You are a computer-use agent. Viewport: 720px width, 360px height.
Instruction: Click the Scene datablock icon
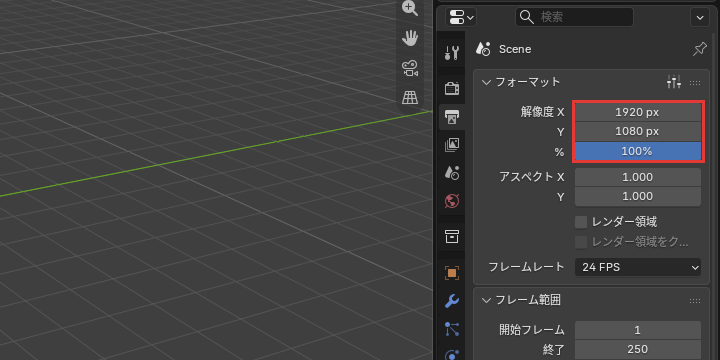pyautogui.click(x=484, y=49)
